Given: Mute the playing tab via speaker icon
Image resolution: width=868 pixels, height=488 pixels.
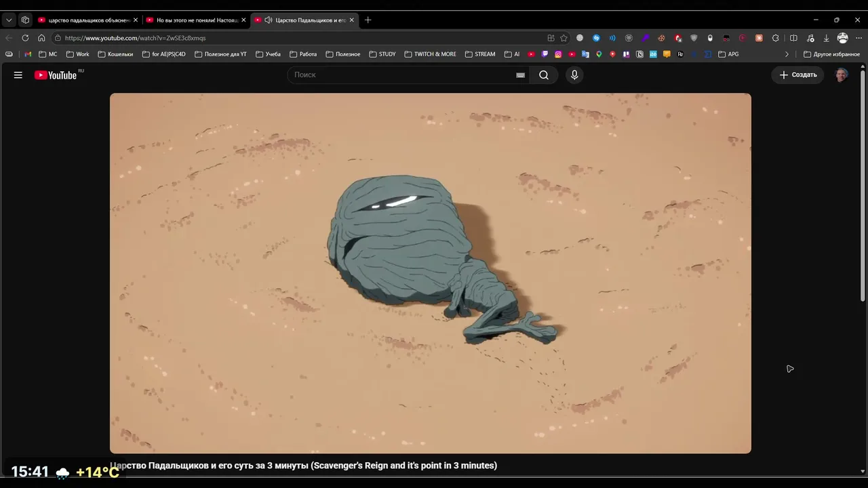Looking at the screenshot, I should coord(269,20).
